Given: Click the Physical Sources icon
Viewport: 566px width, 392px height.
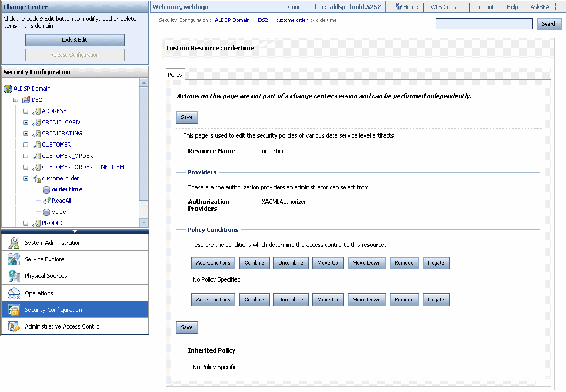Looking at the screenshot, I should coord(14,276).
